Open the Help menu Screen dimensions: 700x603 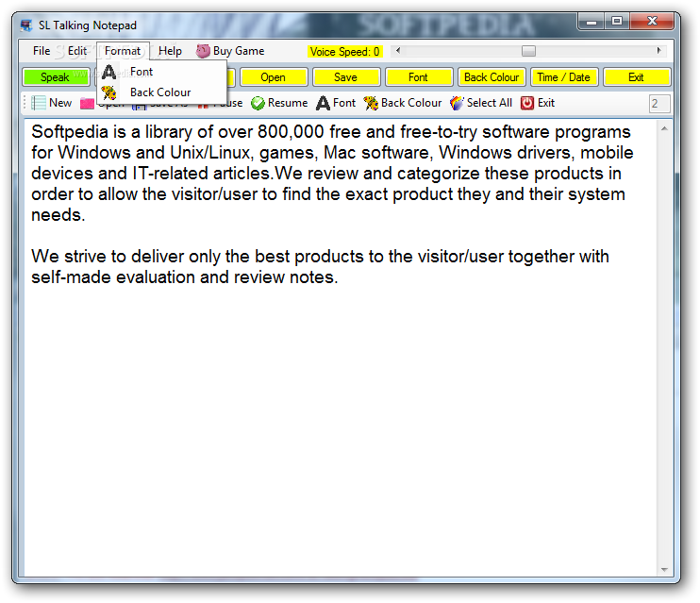click(x=170, y=51)
